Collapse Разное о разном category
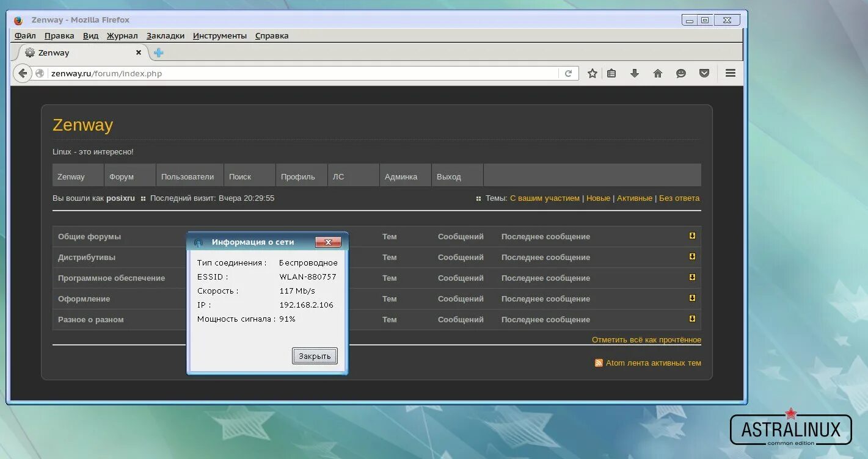 point(692,319)
